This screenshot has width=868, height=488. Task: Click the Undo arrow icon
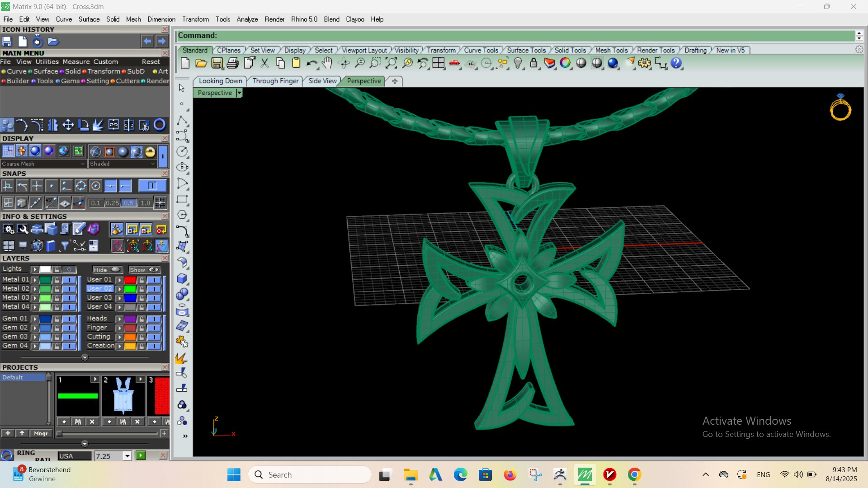(x=311, y=63)
